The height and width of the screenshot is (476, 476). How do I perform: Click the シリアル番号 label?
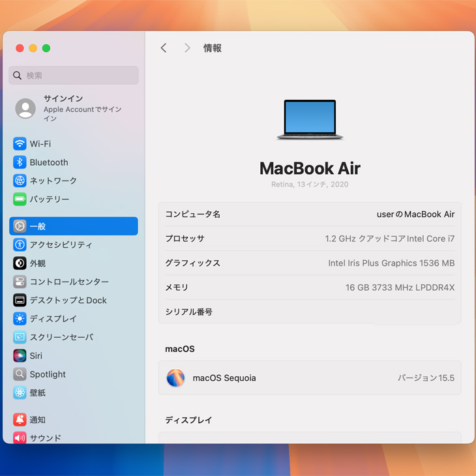coord(189,312)
